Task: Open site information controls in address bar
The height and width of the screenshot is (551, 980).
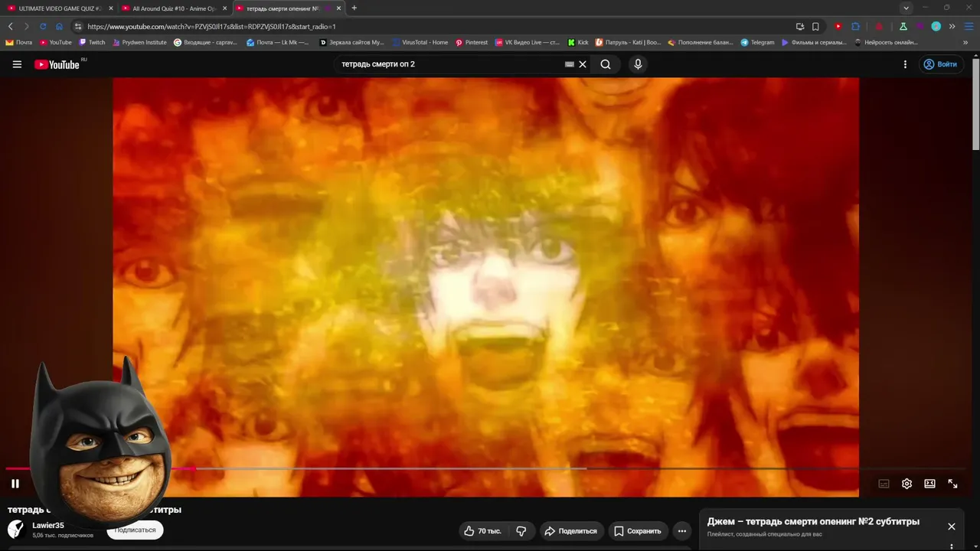Action: point(78,26)
